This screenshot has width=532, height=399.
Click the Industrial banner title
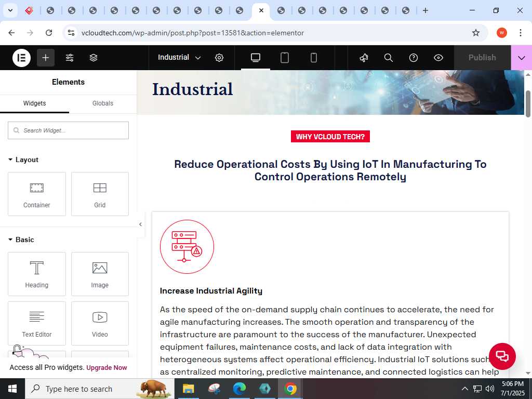(x=192, y=89)
